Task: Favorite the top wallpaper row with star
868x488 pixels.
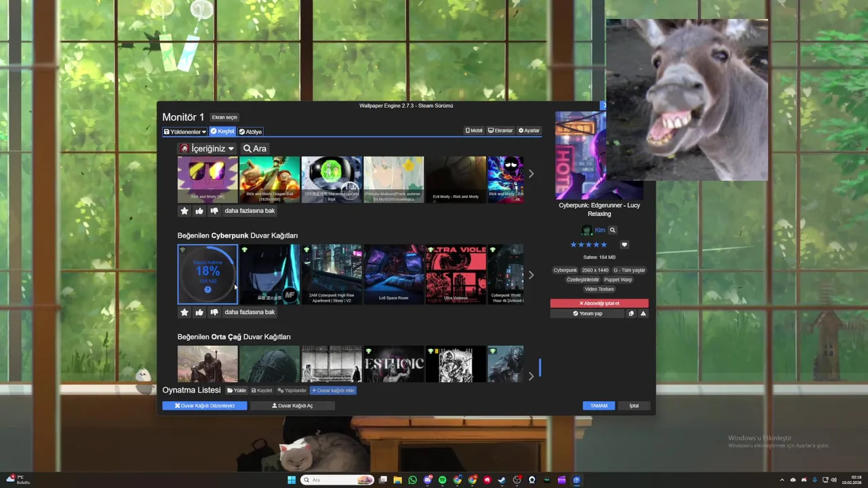Action: pos(184,211)
